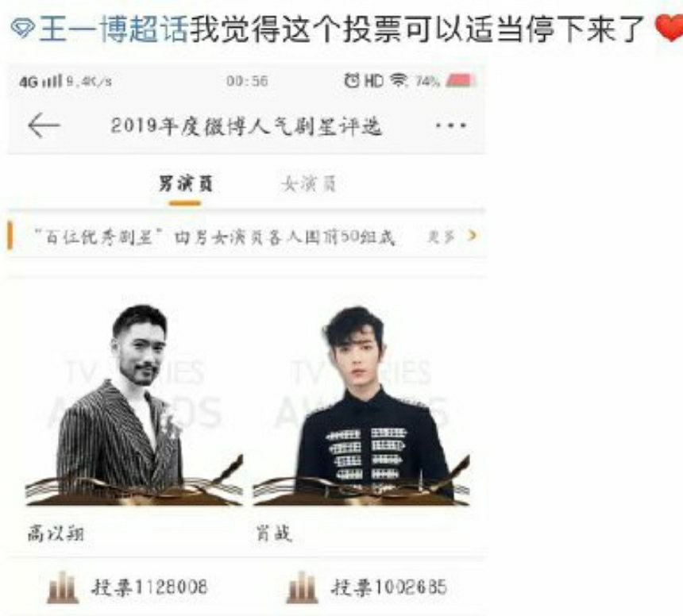Open the three-dot more options menu

451,125
